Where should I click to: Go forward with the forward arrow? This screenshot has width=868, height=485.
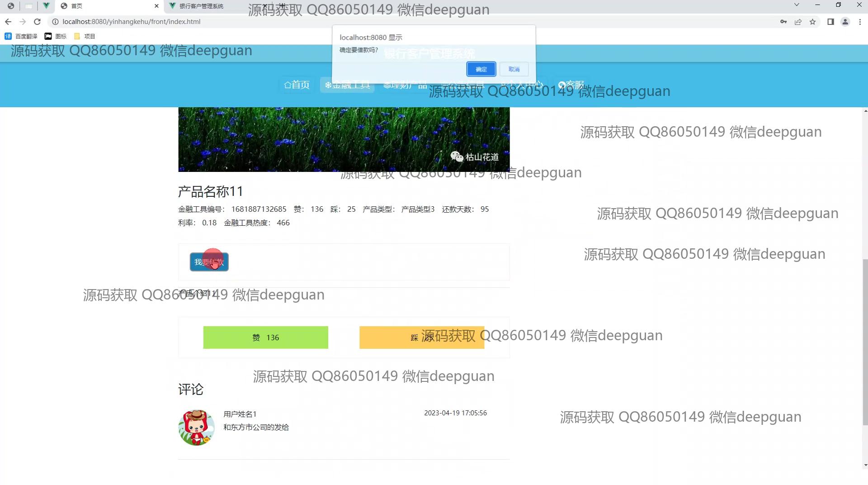tap(23, 22)
